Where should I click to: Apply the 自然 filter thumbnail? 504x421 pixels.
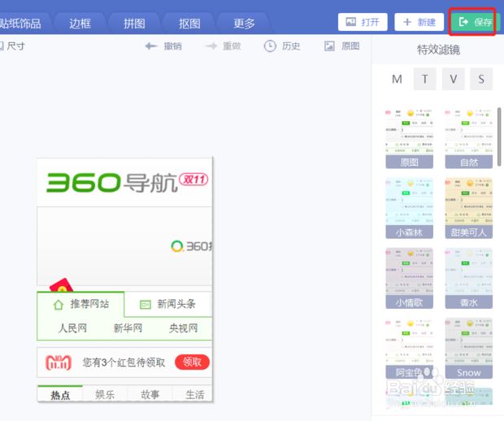469,138
